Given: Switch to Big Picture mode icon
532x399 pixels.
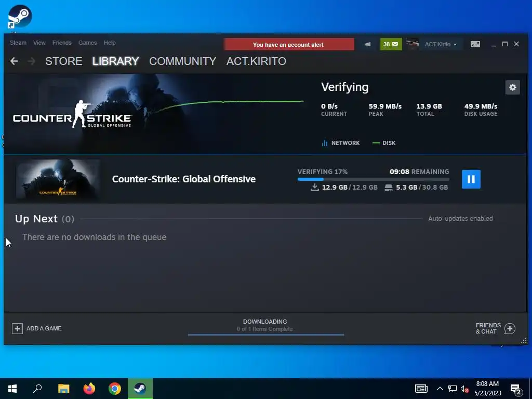Looking at the screenshot, I should [x=475, y=44].
